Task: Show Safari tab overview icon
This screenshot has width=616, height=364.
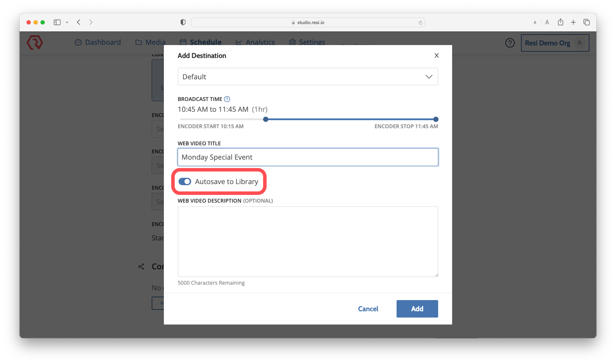Action: pyautogui.click(x=586, y=22)
